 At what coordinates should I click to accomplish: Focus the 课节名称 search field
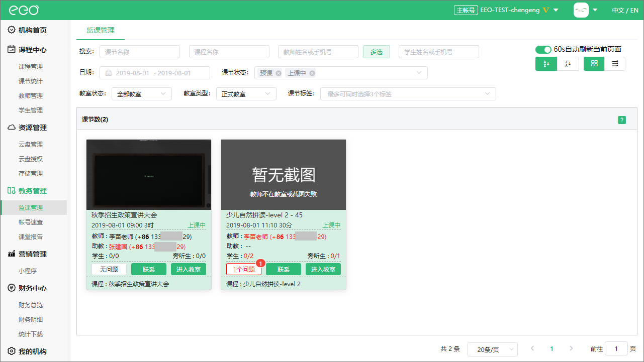140,52
